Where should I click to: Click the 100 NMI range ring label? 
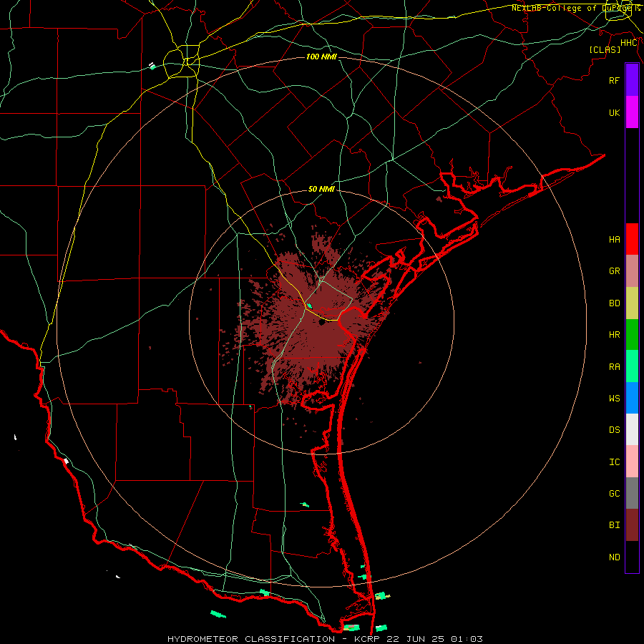point(321,57)
